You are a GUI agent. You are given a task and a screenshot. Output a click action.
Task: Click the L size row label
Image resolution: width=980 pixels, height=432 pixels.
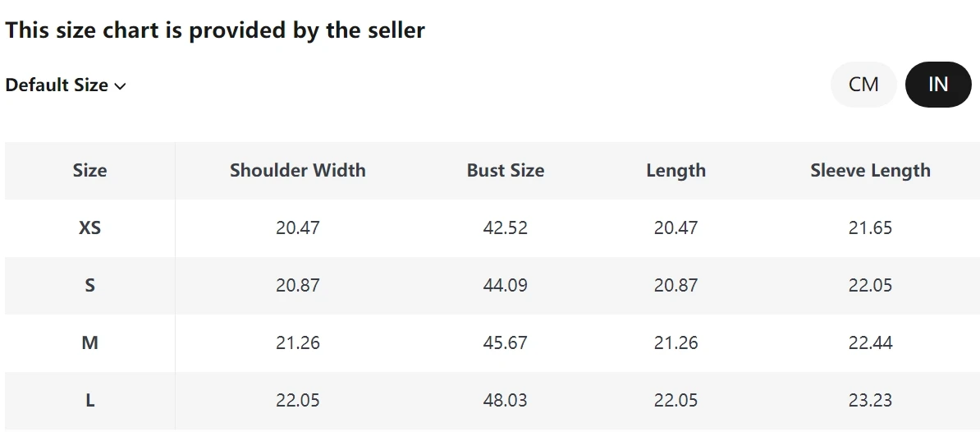click(89, 401)
